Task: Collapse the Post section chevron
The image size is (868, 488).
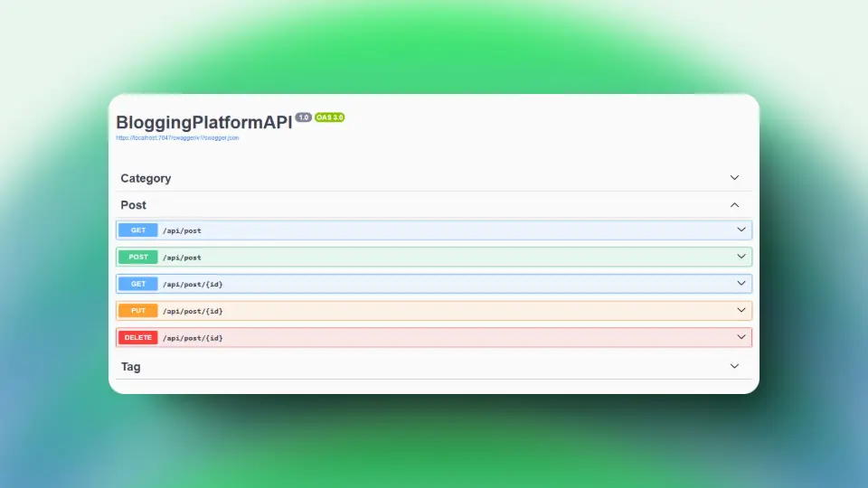Action: [734, 205]
